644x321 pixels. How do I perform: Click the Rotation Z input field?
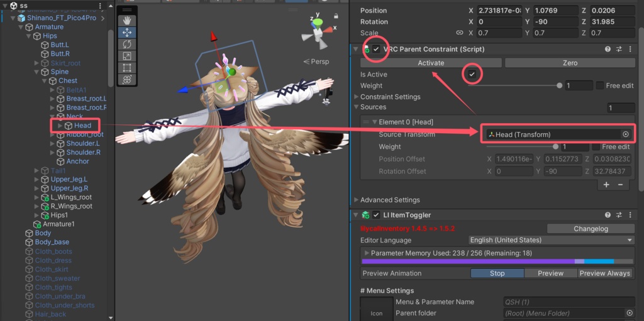tap(613, 22)
